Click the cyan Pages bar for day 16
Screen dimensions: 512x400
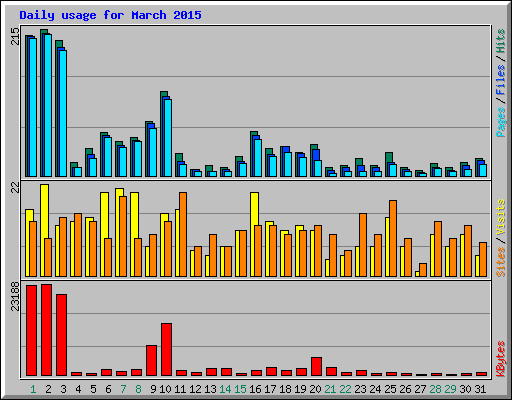coord(258,158)
